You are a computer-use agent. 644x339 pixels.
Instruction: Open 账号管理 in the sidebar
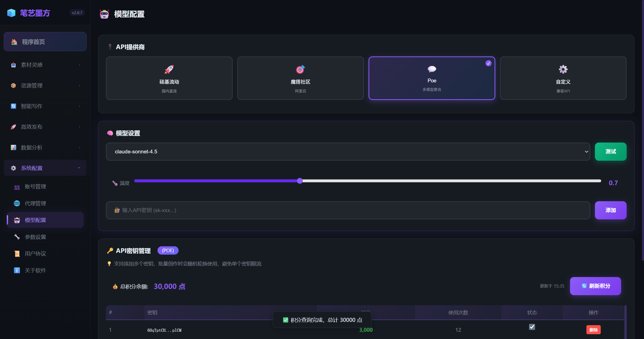[35, 187]
